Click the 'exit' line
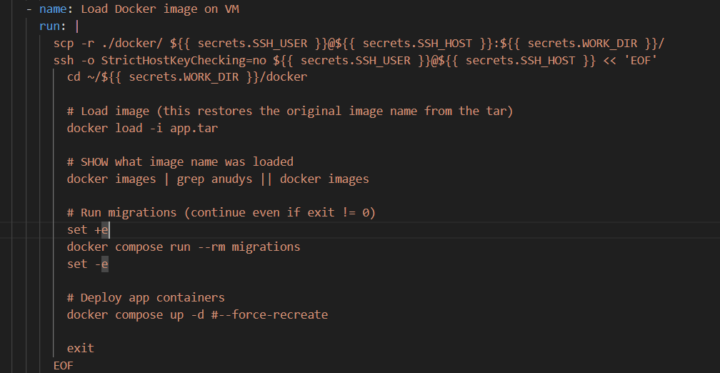Screen dimensions: 720x373 (80, 348)
